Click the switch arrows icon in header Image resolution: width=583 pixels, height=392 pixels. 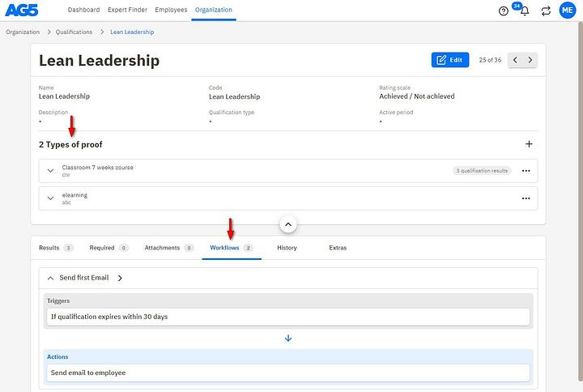[x=546, y=11]
